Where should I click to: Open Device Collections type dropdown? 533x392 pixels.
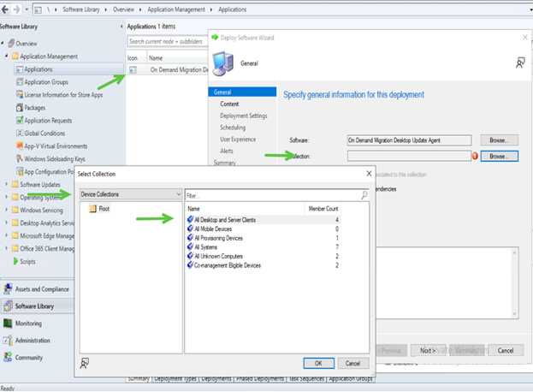point(131,194)
